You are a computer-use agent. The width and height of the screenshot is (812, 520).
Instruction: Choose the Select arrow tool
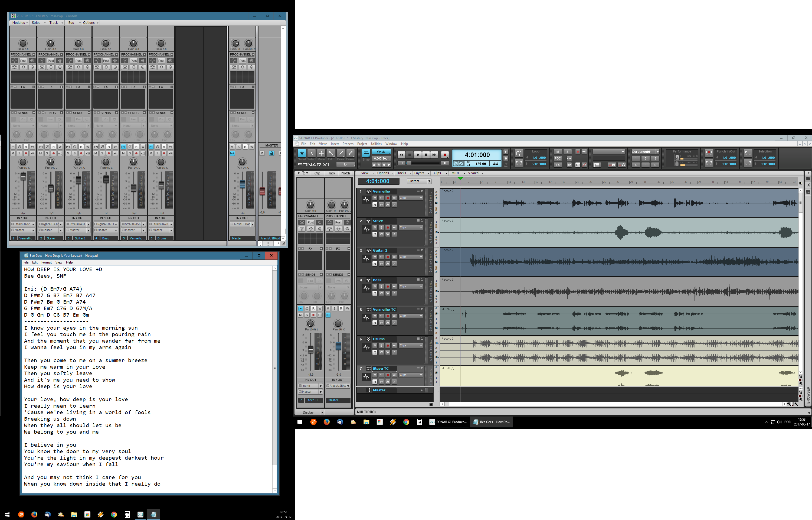[311, 153]
